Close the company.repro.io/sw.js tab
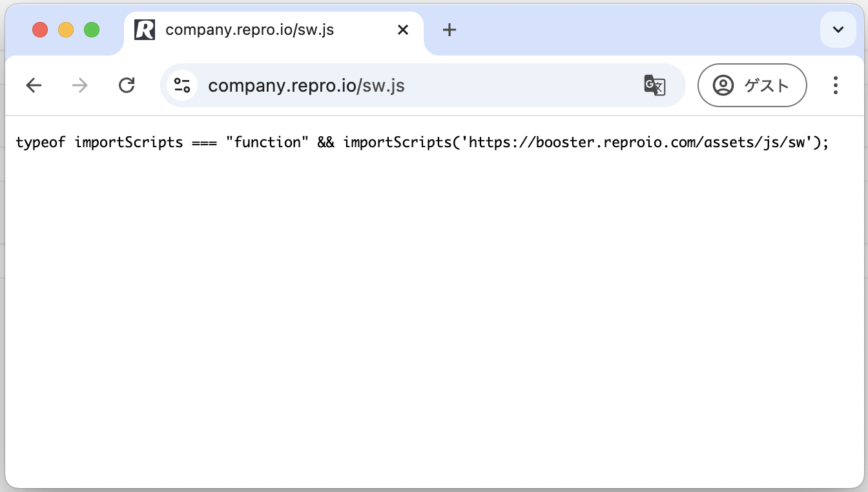This screenshot has width=868, height=492. [x=403, y=30]
